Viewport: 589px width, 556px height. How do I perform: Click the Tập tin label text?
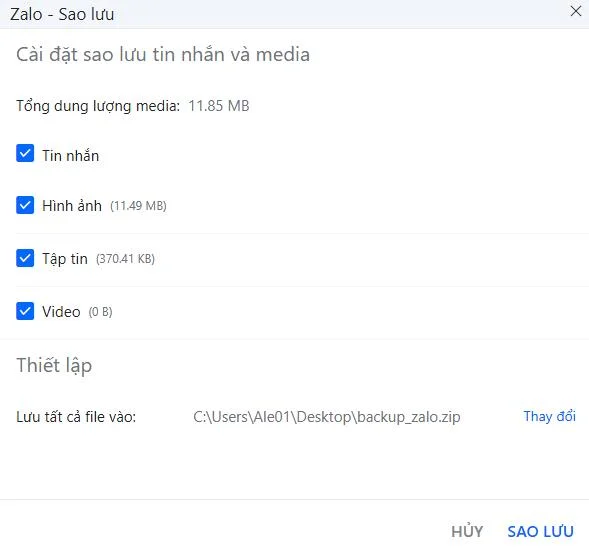pyautogui.click(x=65, y=259)
